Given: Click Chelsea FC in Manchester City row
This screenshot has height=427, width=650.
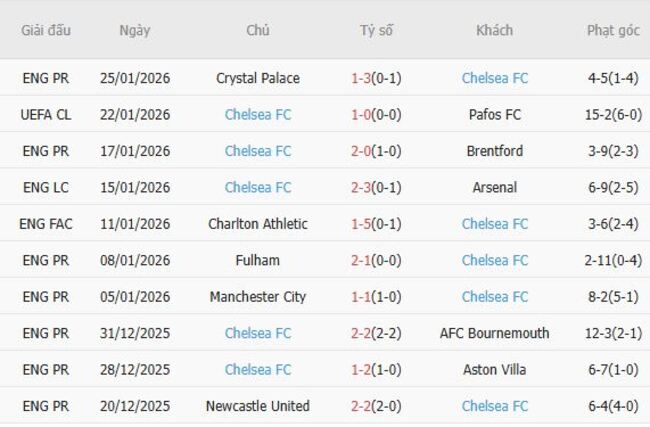Looking at the screenshot, I should click(494, 297).
